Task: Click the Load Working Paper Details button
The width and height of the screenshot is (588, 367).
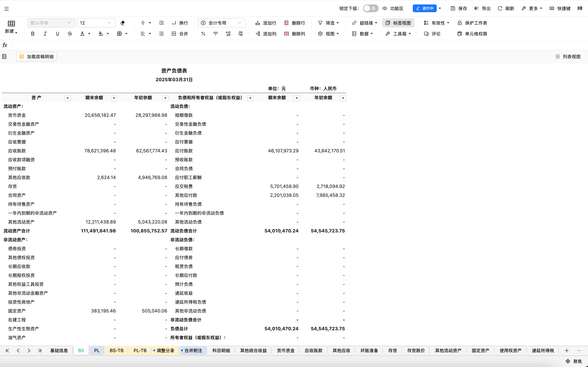Action: coord(36,56)
